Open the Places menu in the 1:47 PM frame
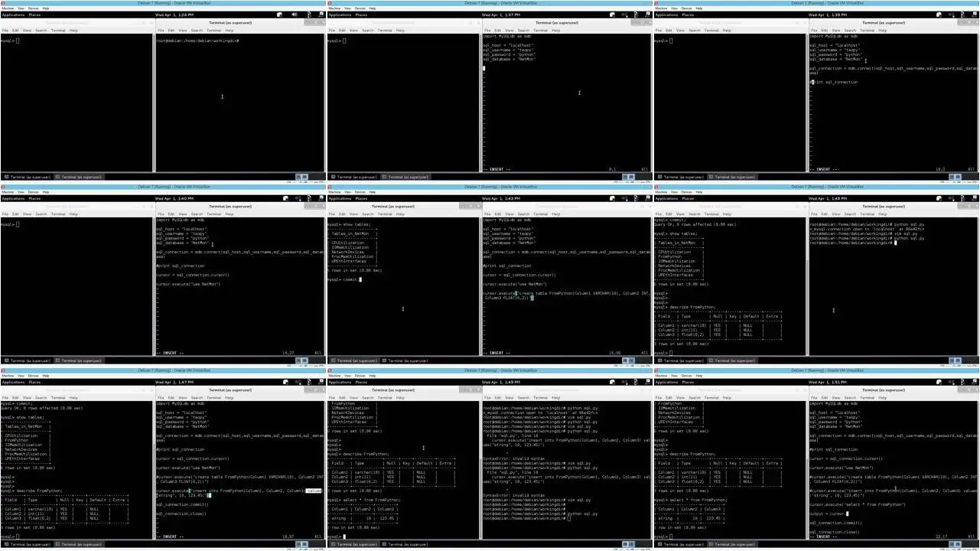980x551 pixels. pos(34,382)
